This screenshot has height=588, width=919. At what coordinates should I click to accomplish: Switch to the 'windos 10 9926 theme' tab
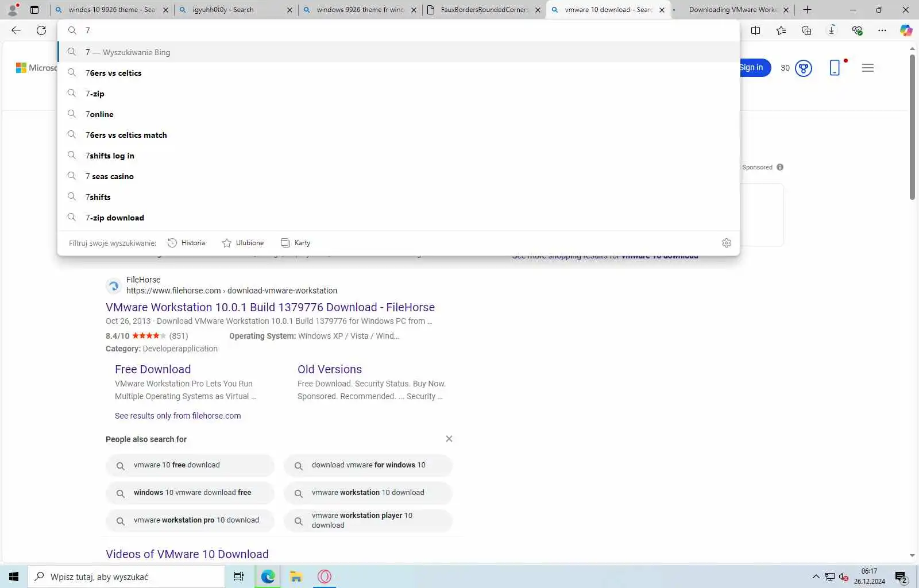113,10
